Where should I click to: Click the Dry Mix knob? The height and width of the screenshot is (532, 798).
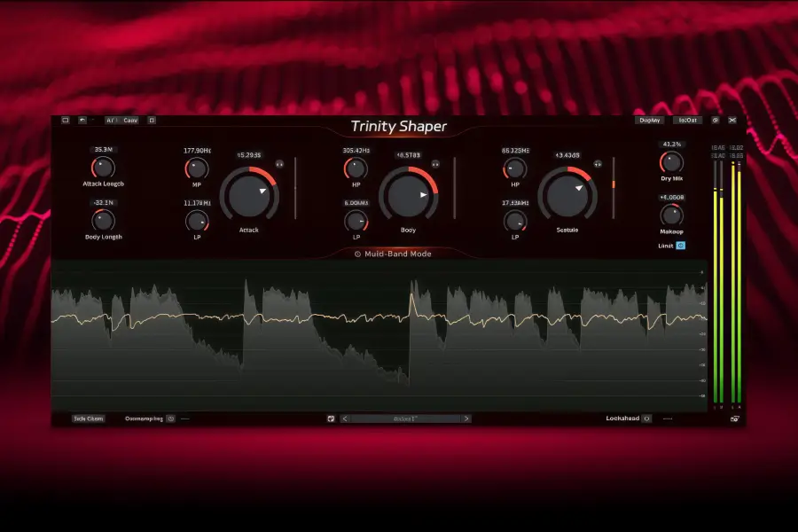coord(671,162)
